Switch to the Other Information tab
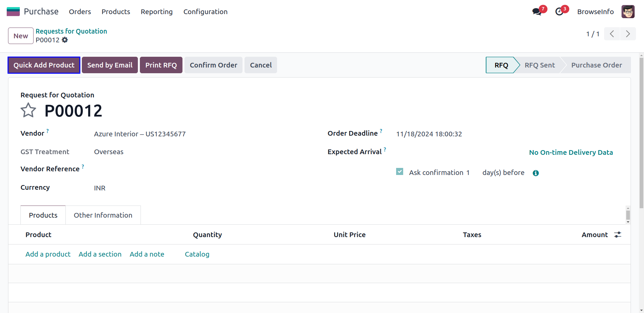Screen dimensions: 644x313 pyautogui.click(x=103, y=215)
